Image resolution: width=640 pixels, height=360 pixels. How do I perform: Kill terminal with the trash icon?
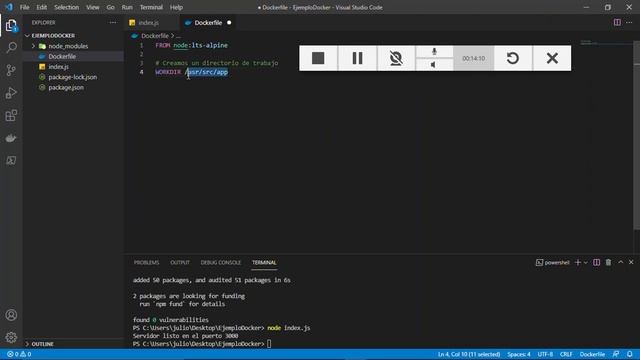pos(608,262)
